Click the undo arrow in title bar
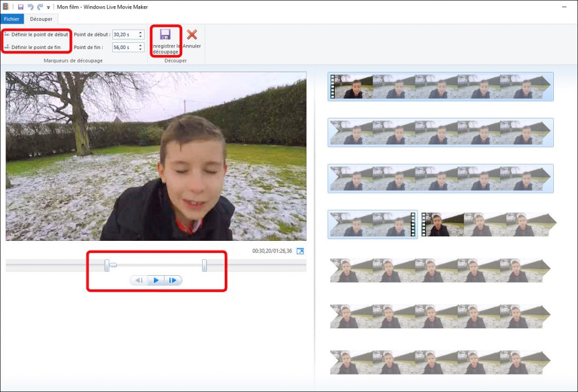The width and height of the screenshot is (578, 392). (30, 7)
